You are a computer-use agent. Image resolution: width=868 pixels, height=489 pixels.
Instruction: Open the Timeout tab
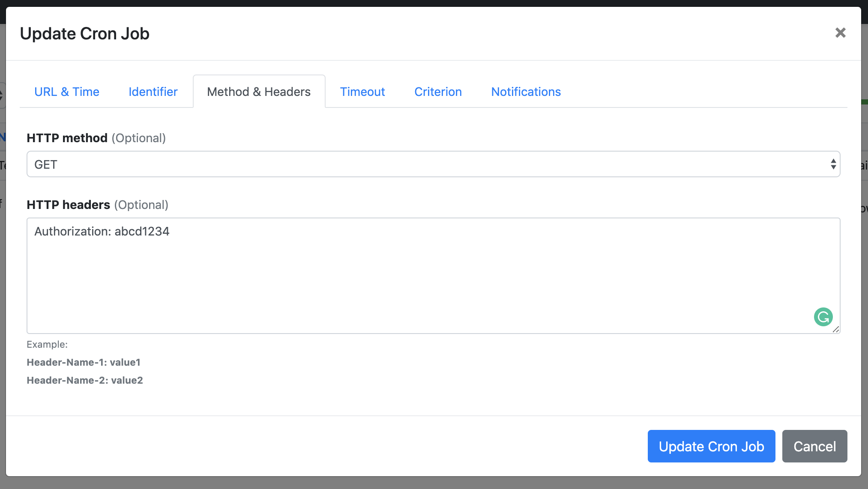coord(362,91)
